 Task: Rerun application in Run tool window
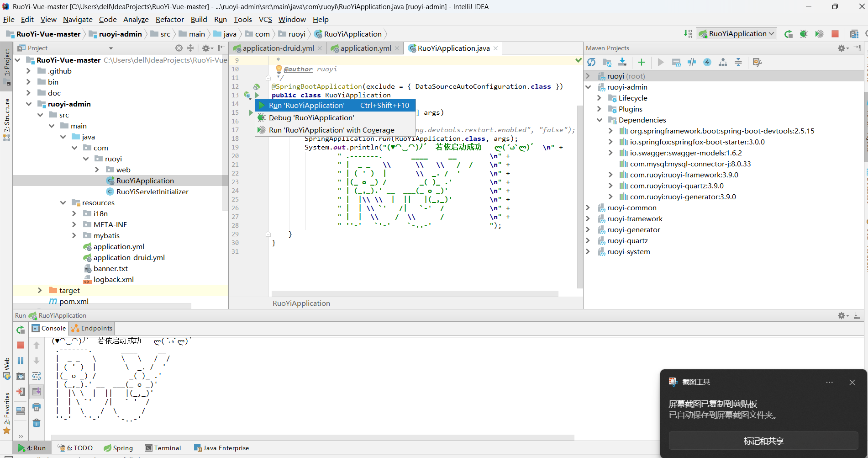coord(21,330)
